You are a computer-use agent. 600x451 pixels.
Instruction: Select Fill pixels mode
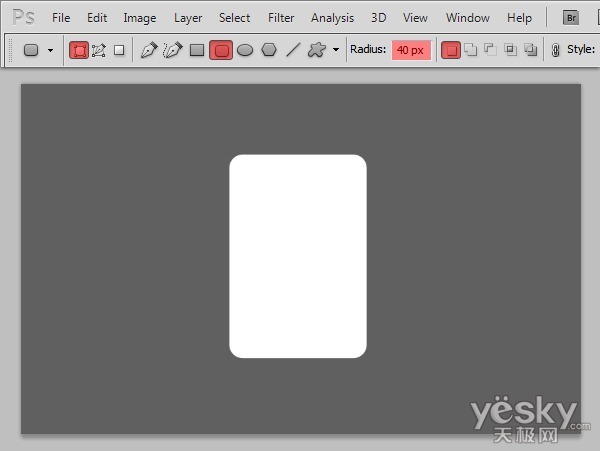119,50
